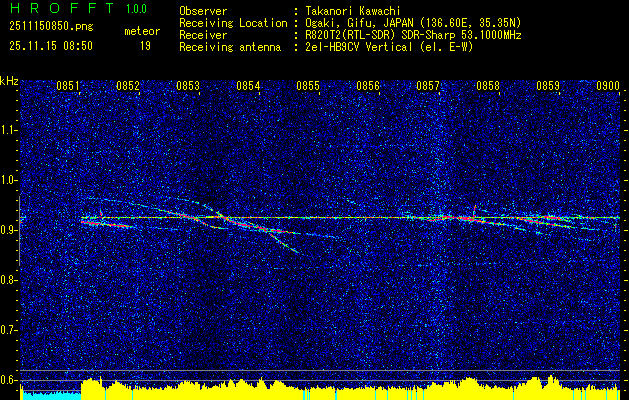Click the 0854 time marker
The width and height of the screenshot is (629, 400).
pos(248,86)
